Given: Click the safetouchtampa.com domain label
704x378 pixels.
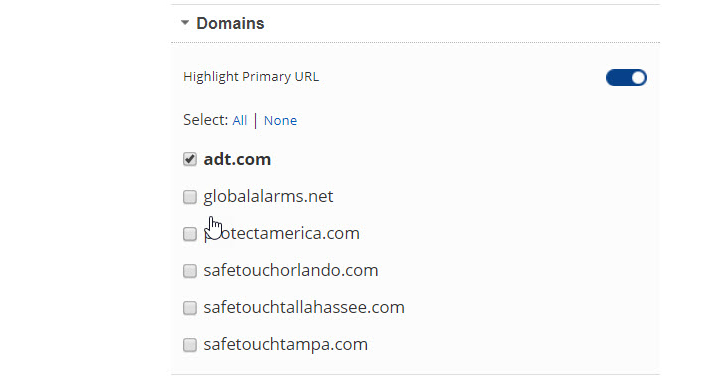Looking at the screenshot, I should tap(286, 344).
